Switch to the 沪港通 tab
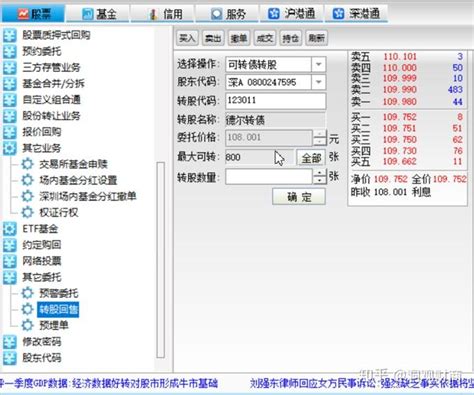The image size is (474, 395). click(292, 14)
